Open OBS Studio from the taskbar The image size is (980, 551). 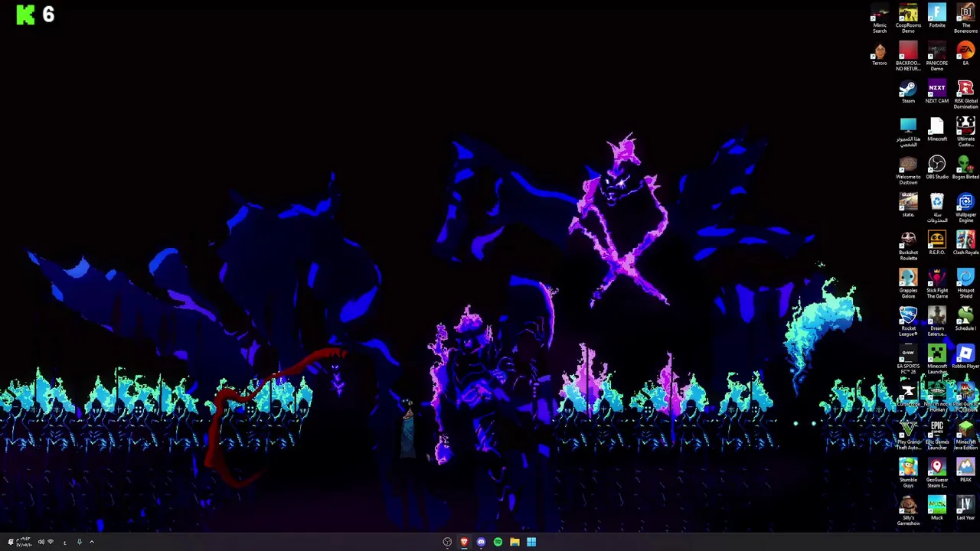coord(447,542)
